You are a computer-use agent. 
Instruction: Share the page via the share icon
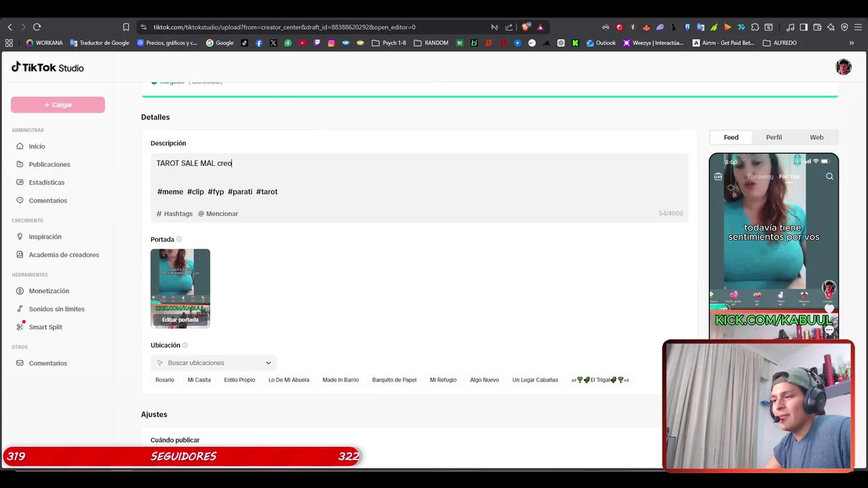tap(509, 27)
